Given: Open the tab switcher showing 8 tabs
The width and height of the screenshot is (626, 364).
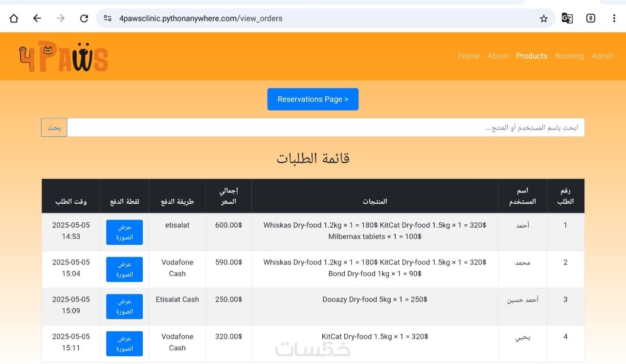Looking at the screenshot, I should coord(591,19).
